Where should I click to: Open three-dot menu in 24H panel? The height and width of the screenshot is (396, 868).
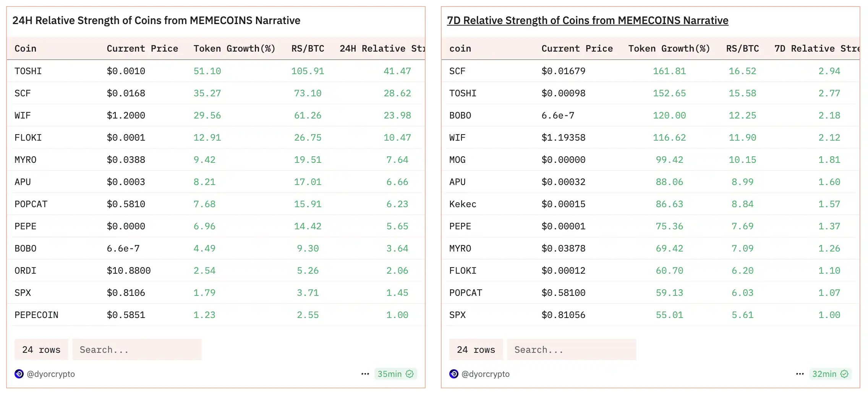point(365,374)
